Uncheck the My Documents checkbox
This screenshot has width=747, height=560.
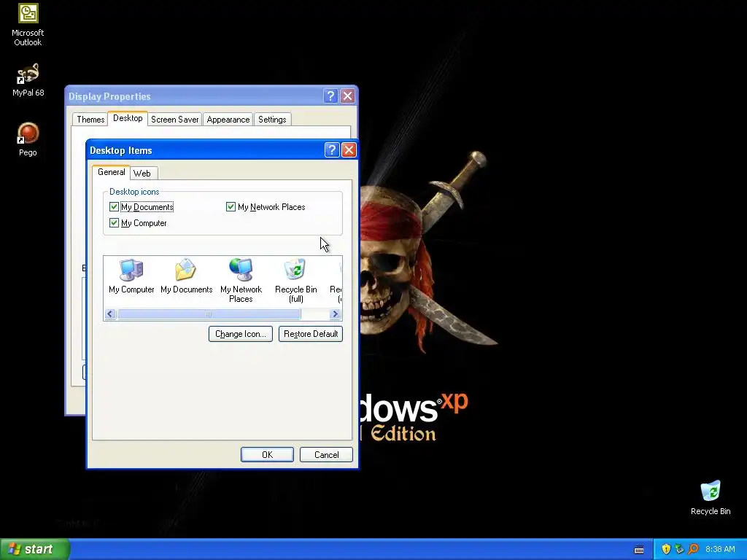(114, 206)
